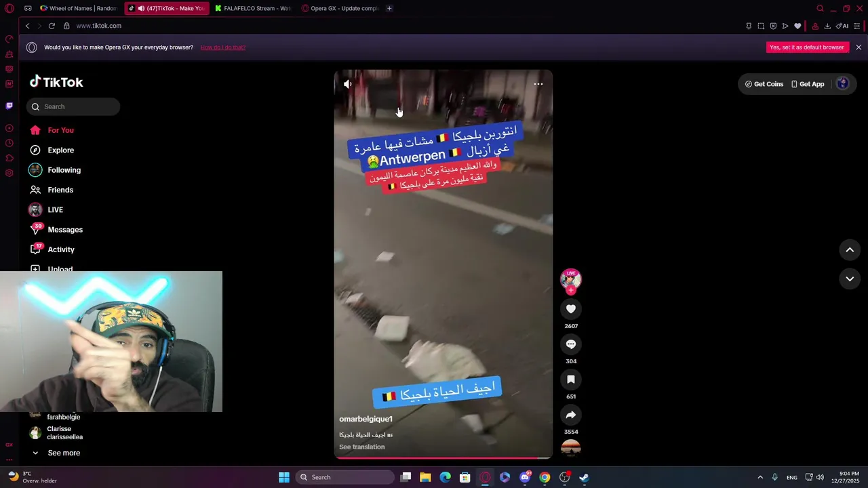Open Friends in TikTok sidebar

52,190
